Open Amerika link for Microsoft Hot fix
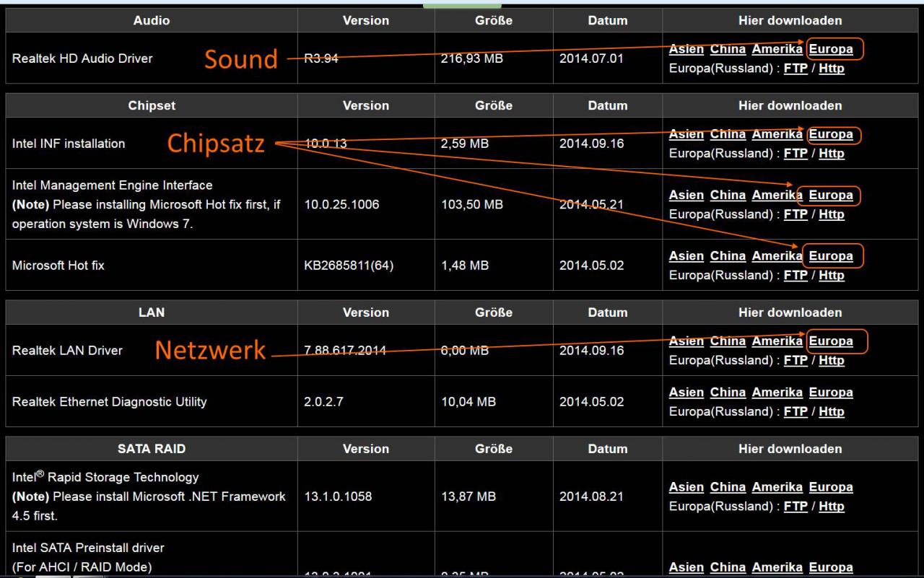Image resolution: width=924 pixels, height=578 pixels. coord(777,256)
